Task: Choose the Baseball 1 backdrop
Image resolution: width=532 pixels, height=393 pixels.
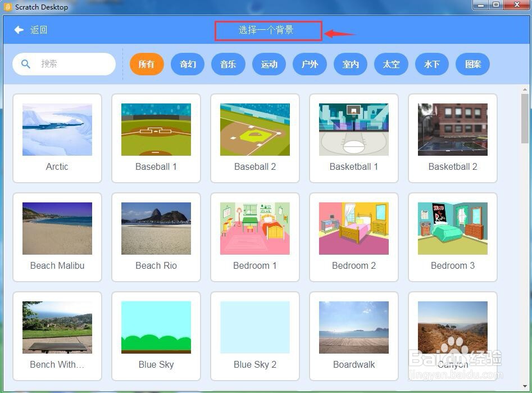Action: tap(156, 138)
